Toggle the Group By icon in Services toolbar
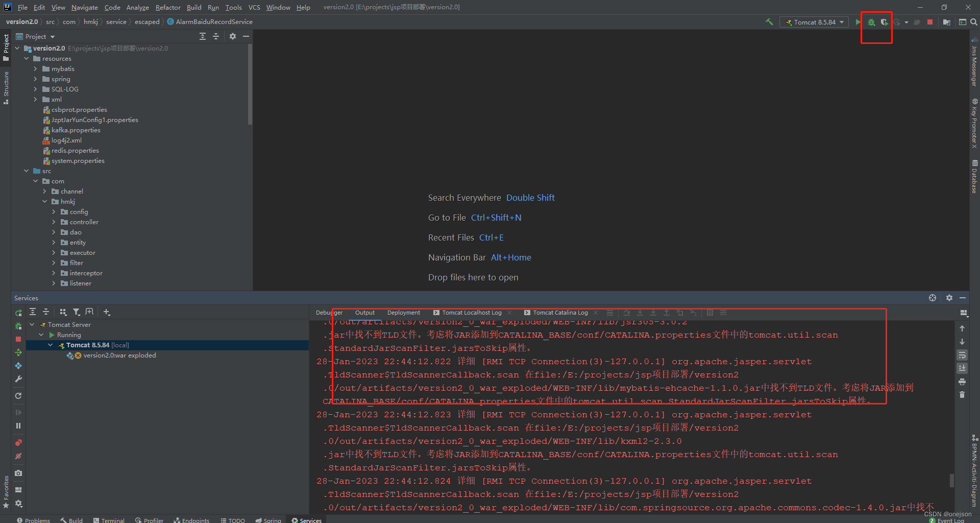The height and width of the screenshot is (523, 980). pos(63,312)
